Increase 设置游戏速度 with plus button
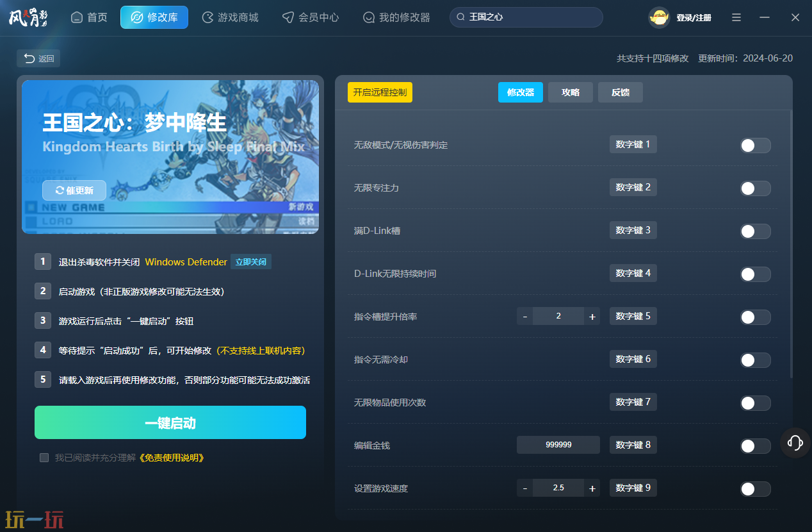812x532 pixels. click(x=592, y=488)
